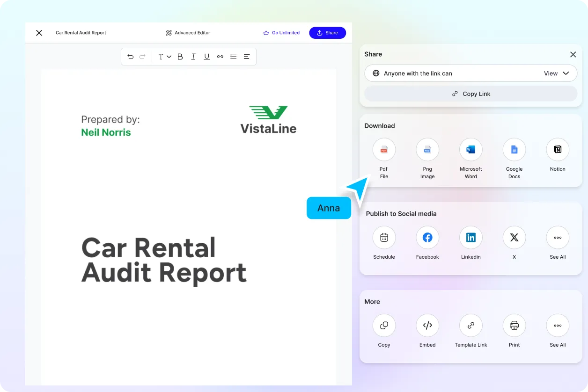Click the undo arrow in the toolbar
The height and width of the screenshot is (392, 588).
coord(130,56)
